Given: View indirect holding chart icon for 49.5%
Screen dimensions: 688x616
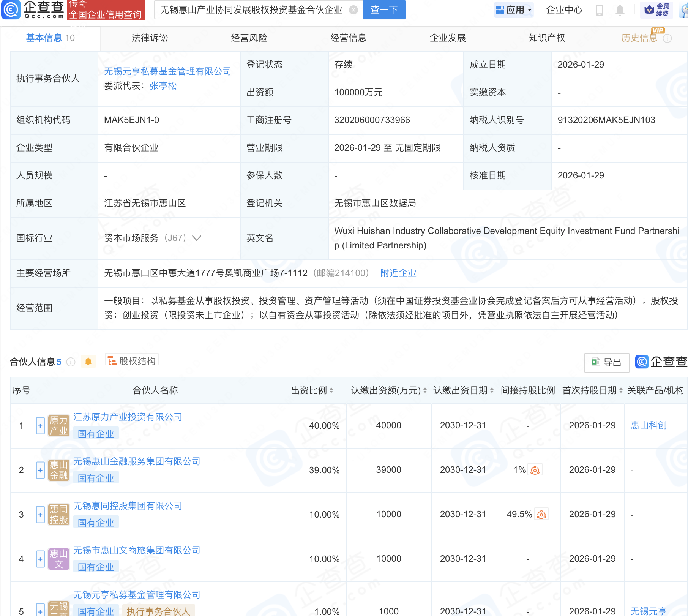Looking at the screenshot, I should point(541,515).
